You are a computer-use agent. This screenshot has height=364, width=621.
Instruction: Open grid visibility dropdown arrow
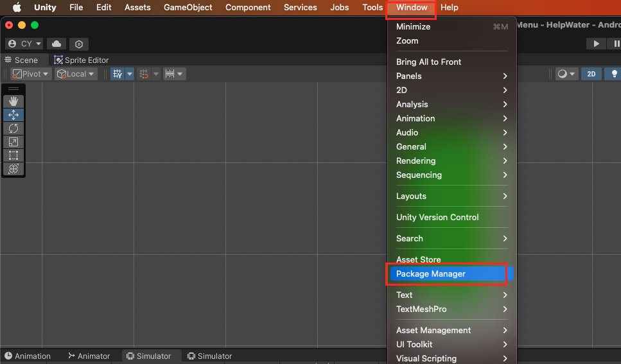point(130,74)
